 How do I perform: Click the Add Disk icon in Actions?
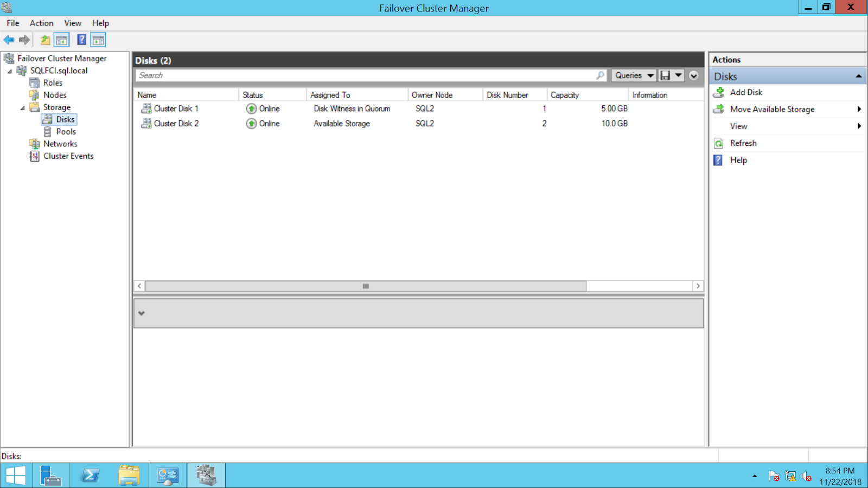tap(719, 92)
